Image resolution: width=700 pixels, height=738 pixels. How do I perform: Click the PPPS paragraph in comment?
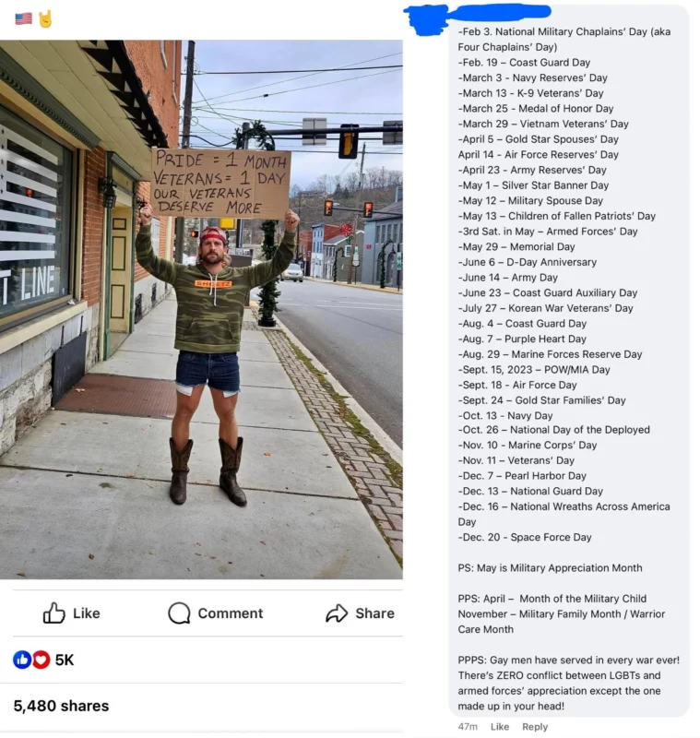569,683
